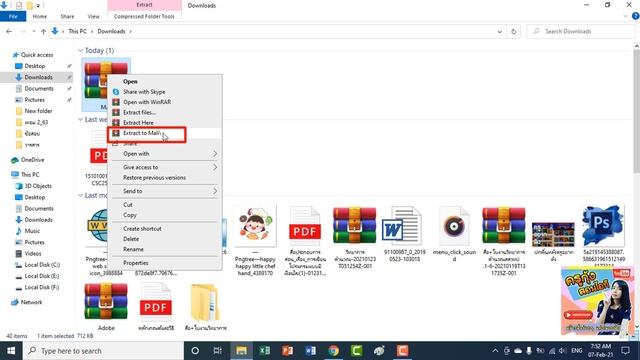The image size is (640, 360).
Task: Choose Extract files... option
Action: [x=139, y=112]
